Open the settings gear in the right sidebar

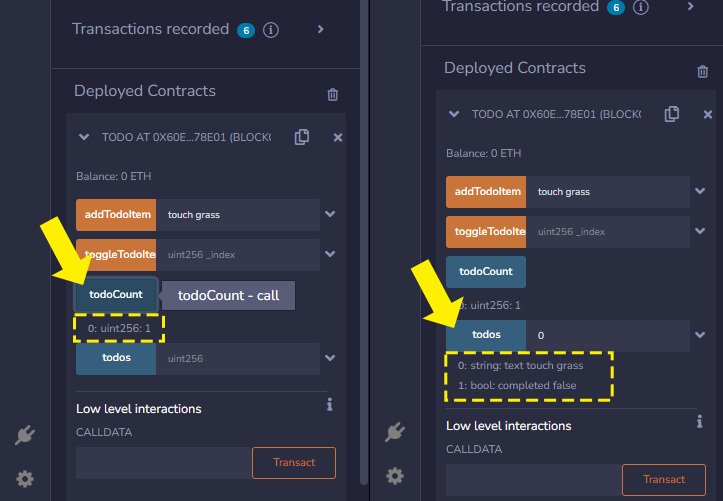tap(395, 475)
